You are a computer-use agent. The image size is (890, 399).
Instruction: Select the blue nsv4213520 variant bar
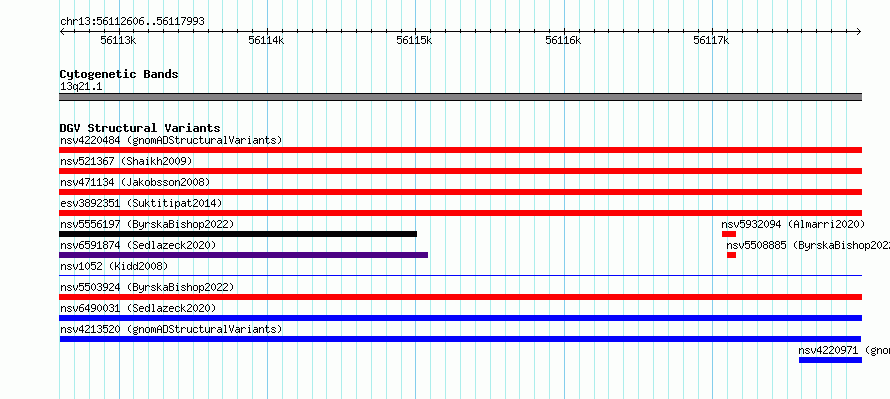point(460,339)
